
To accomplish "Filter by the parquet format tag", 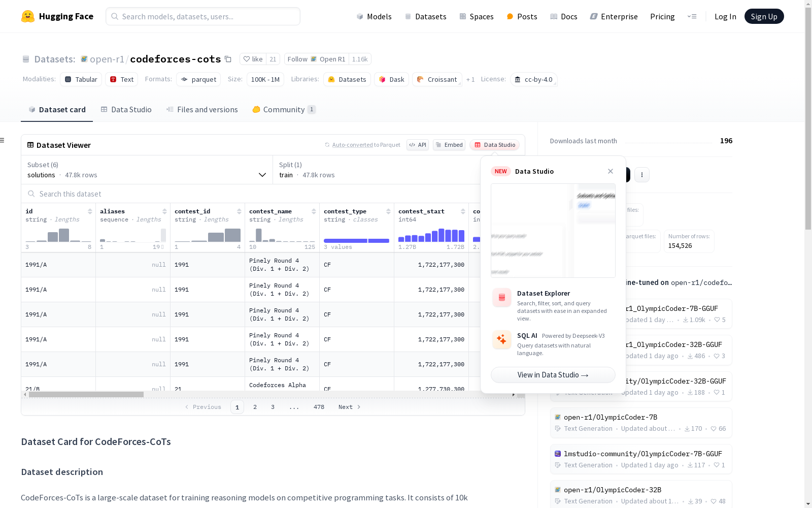I will coord(198,79).
